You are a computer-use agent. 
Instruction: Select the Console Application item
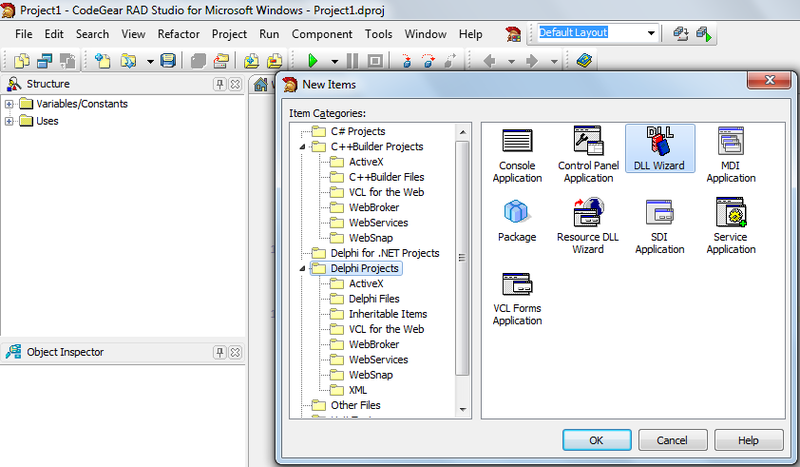pyautogui.click(x=517, y=155)
